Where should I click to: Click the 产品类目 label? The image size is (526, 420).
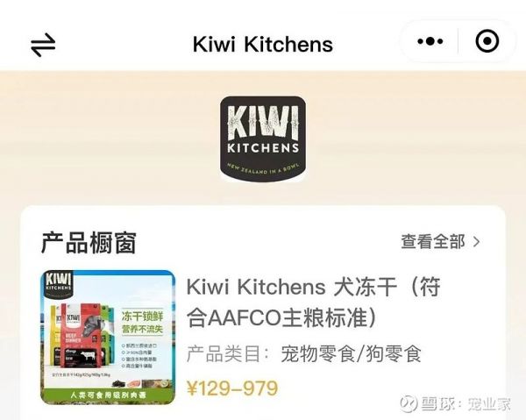(223, 354)
